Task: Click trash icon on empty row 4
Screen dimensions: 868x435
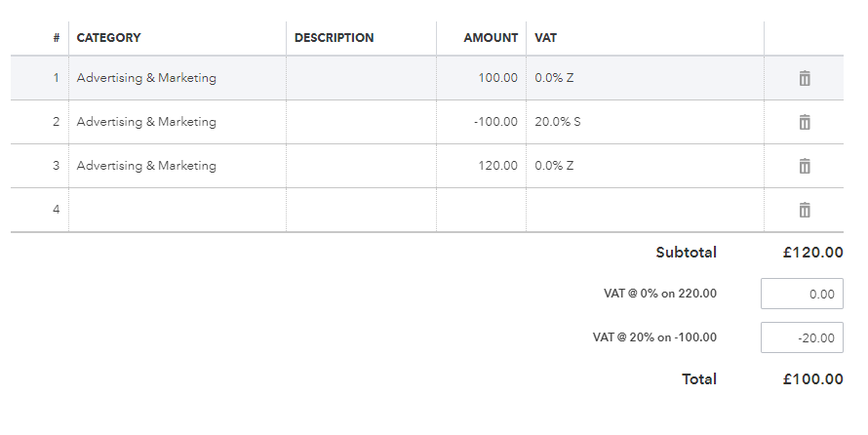Action: (805, 210)
